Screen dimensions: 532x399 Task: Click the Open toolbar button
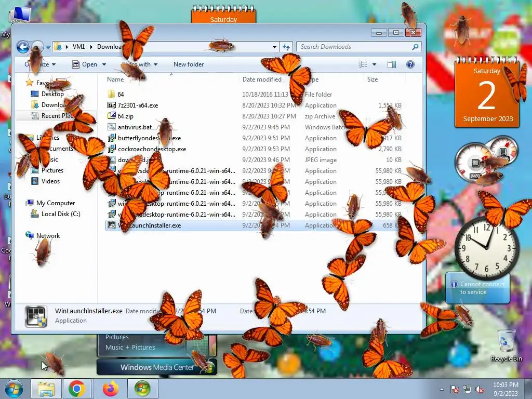tap(86, 64)
